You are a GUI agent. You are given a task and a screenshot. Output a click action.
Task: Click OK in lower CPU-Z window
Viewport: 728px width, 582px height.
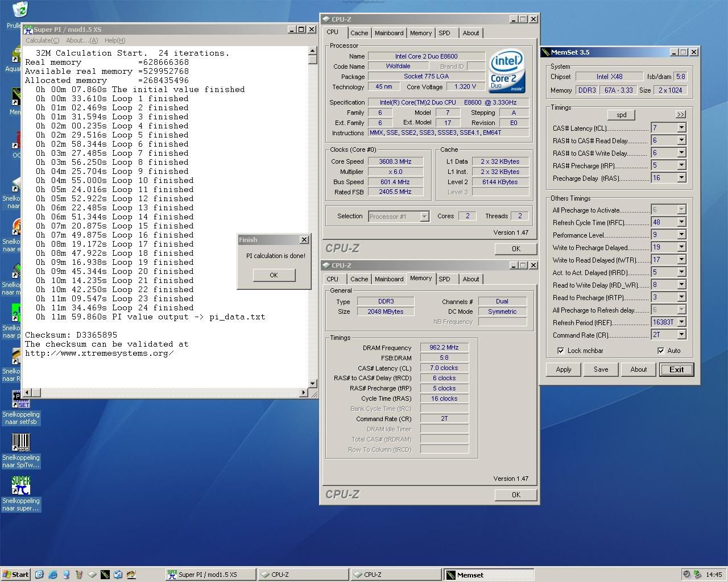(516, 494)
